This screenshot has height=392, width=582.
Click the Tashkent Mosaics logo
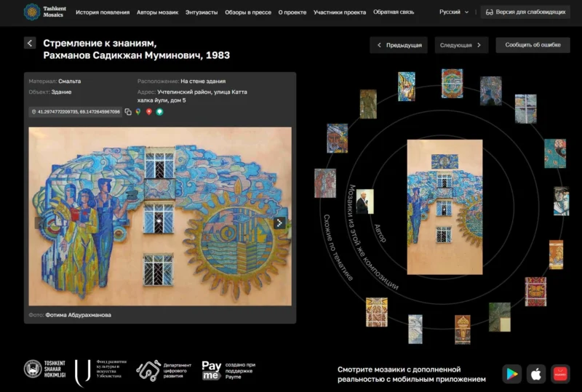tap(44, 12)
